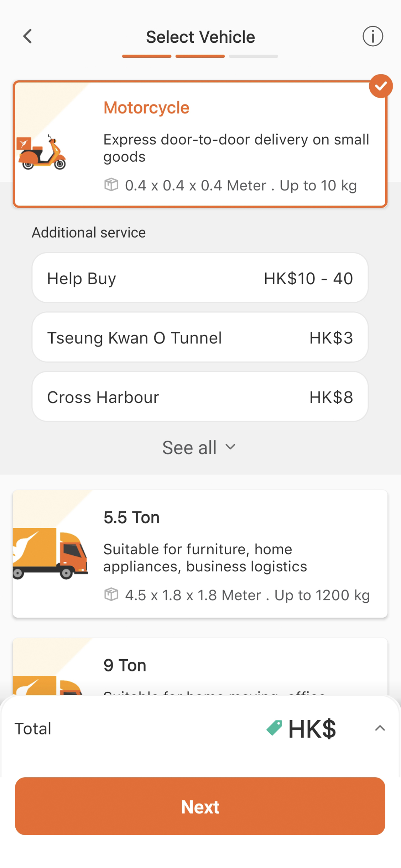
Task: Tap the motorcycle scooter illustration
Action: tap(42, 152)
